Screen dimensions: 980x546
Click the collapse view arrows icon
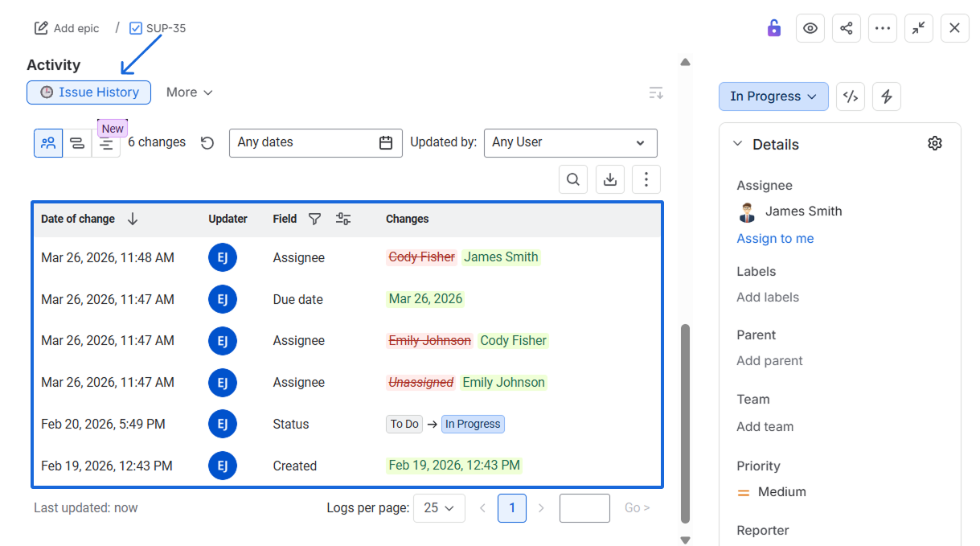click(x=919, y=28)
